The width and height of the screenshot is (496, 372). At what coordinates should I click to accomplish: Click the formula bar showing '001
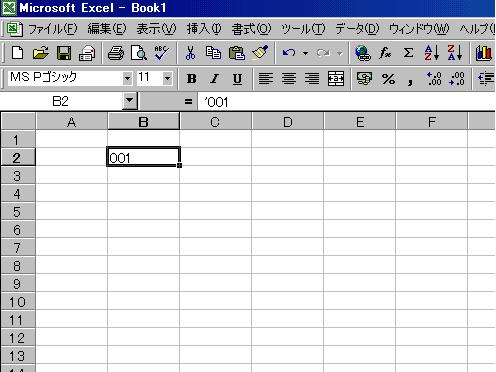coord(346,102)
